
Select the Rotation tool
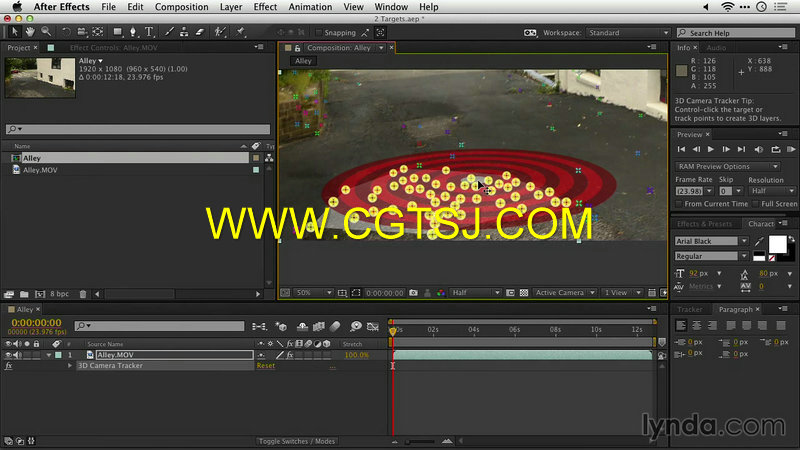pos(66,32)
